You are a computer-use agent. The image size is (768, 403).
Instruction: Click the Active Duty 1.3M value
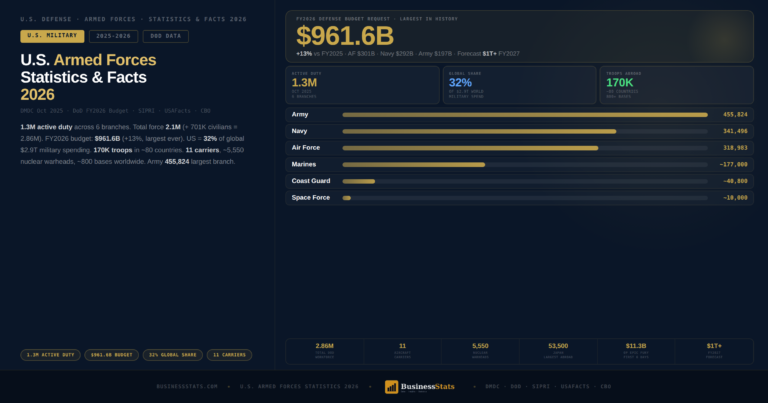[x=304, y=83]
